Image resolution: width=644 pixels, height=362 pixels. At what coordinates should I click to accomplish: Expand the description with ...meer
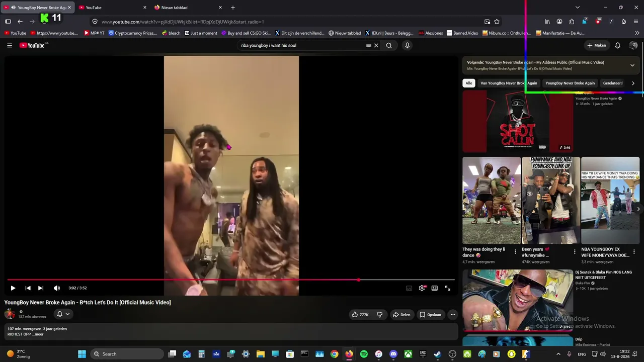click(x=39, y=334)
